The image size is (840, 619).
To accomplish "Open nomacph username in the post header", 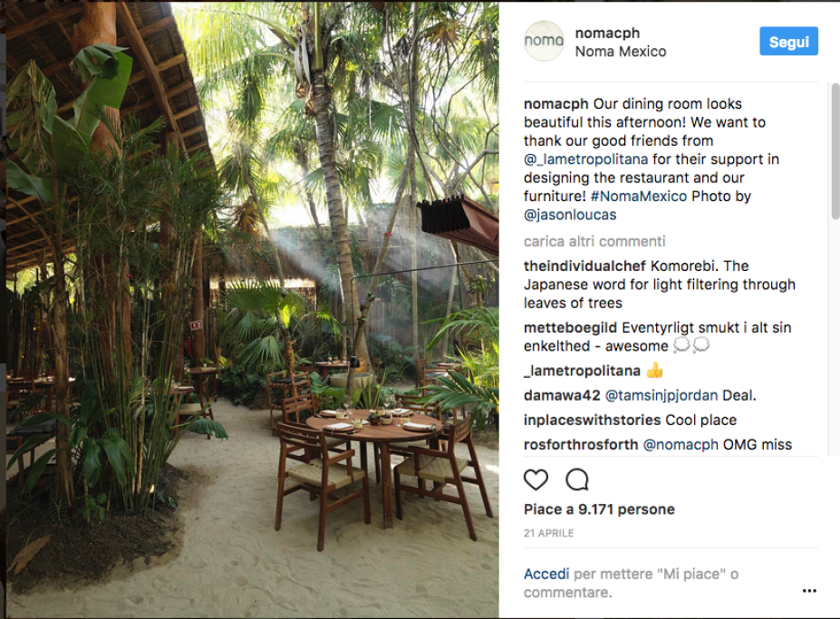I will click(x=607, y=34).
